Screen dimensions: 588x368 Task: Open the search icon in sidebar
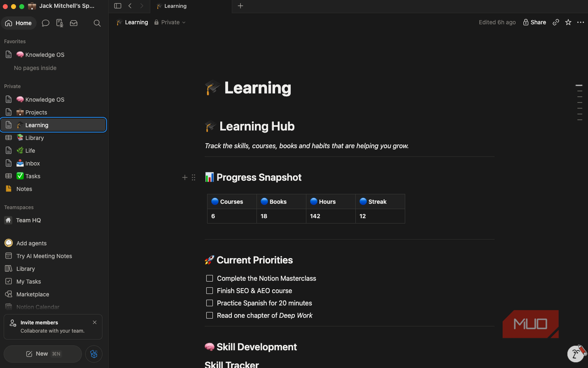97,23
